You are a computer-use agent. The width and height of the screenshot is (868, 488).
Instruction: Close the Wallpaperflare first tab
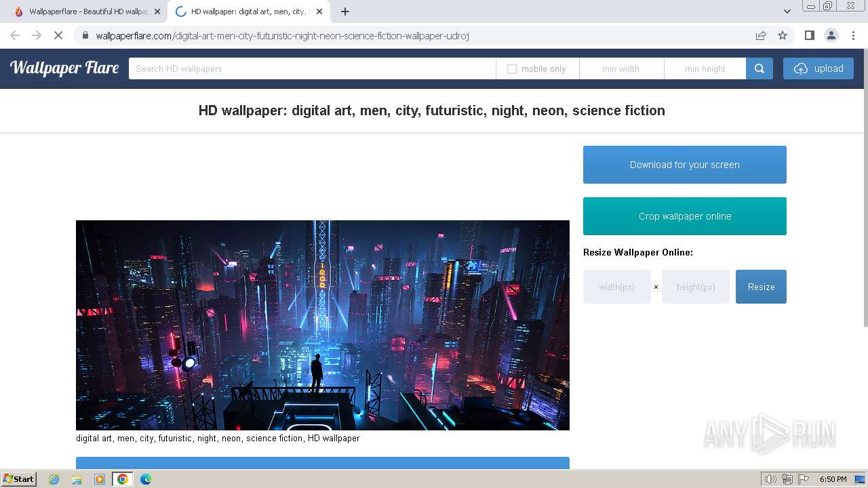coord(157,12)
